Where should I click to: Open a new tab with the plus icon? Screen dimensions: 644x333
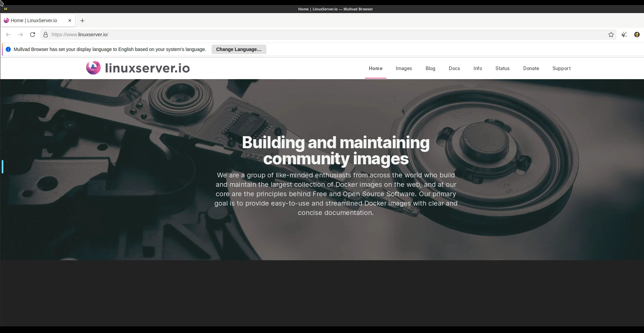pyautogui.click(x=82, y=20)
